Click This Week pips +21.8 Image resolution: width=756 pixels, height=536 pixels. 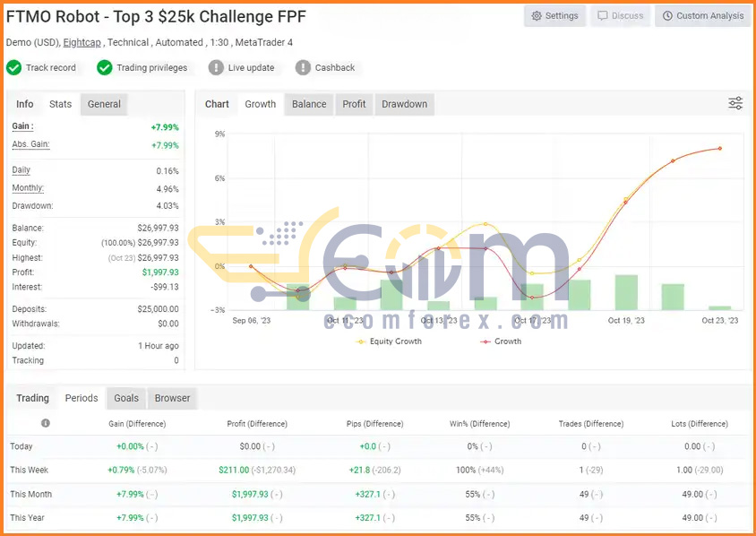tap(359, 470)
